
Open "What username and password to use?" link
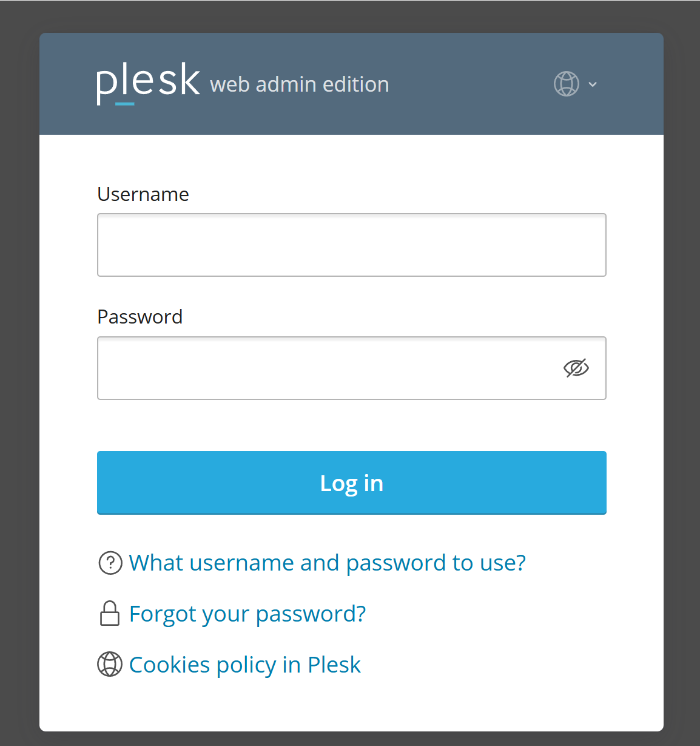point(328,563)
